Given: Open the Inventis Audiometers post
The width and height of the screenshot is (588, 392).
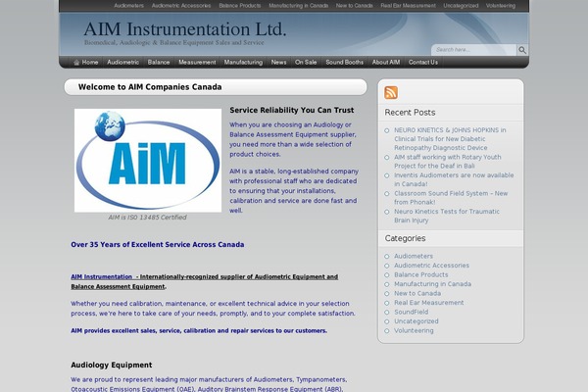Looking at the screenshot, I should pyautogui.click(x=454, y=179).
